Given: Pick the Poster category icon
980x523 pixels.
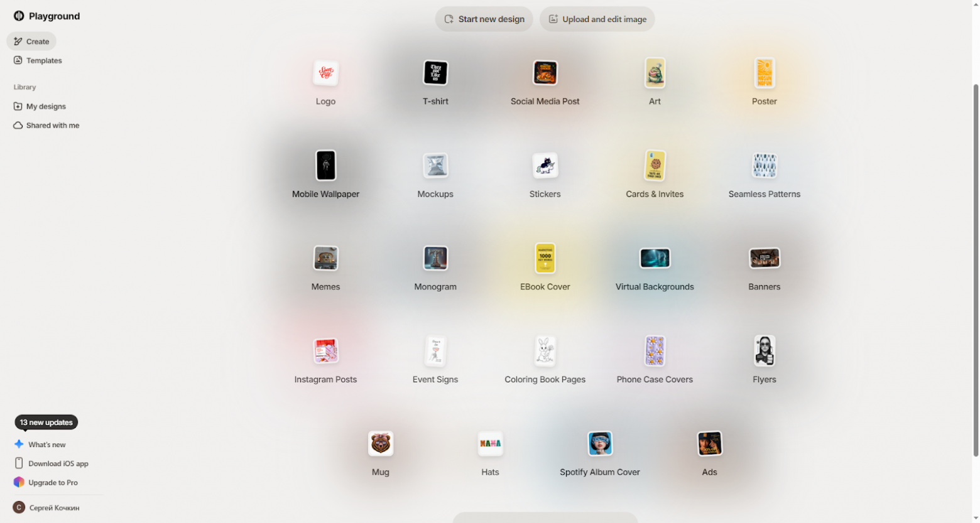Looking at the screenshot, I should (x=765, y=73).
